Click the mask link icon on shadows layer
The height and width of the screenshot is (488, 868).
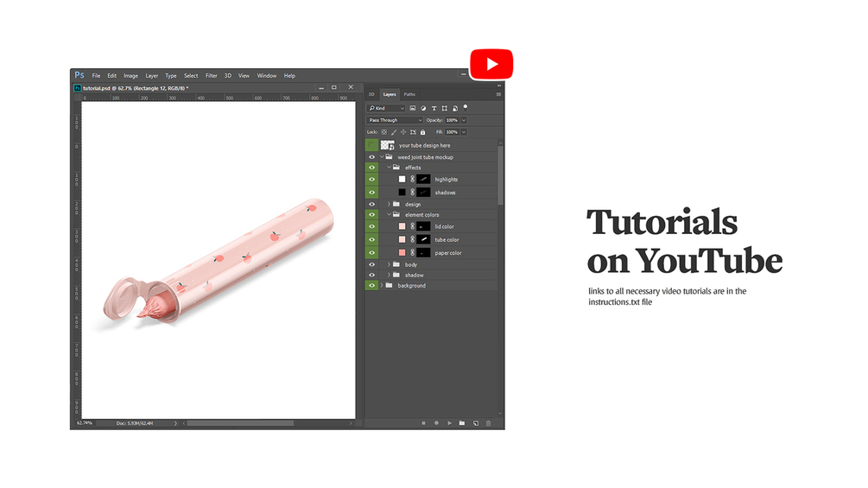[x=413, y=193]
